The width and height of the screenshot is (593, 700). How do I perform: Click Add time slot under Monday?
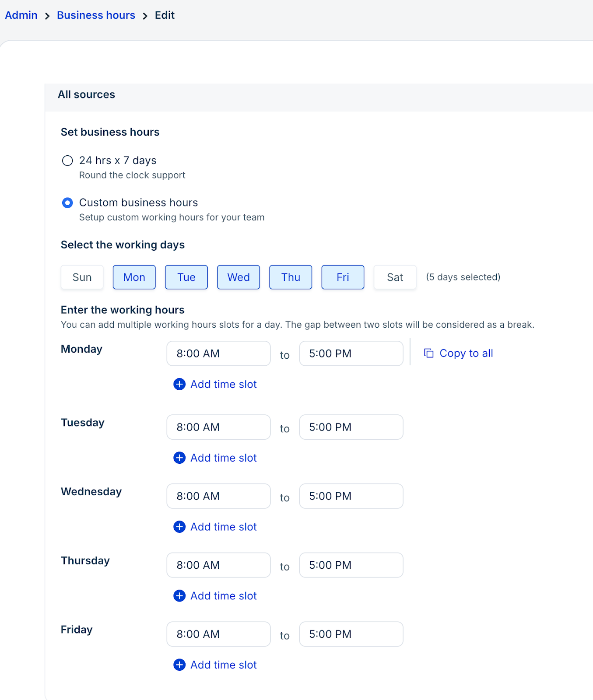tap(223, 384)
